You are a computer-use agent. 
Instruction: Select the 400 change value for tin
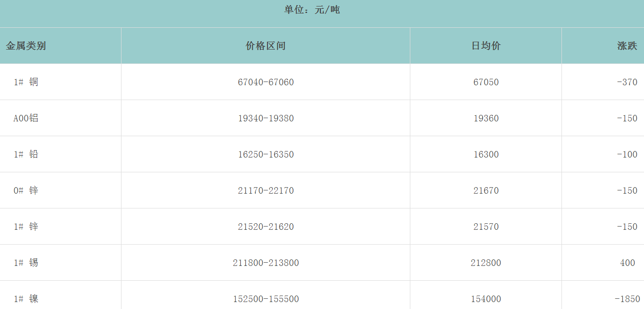(627, 263)
